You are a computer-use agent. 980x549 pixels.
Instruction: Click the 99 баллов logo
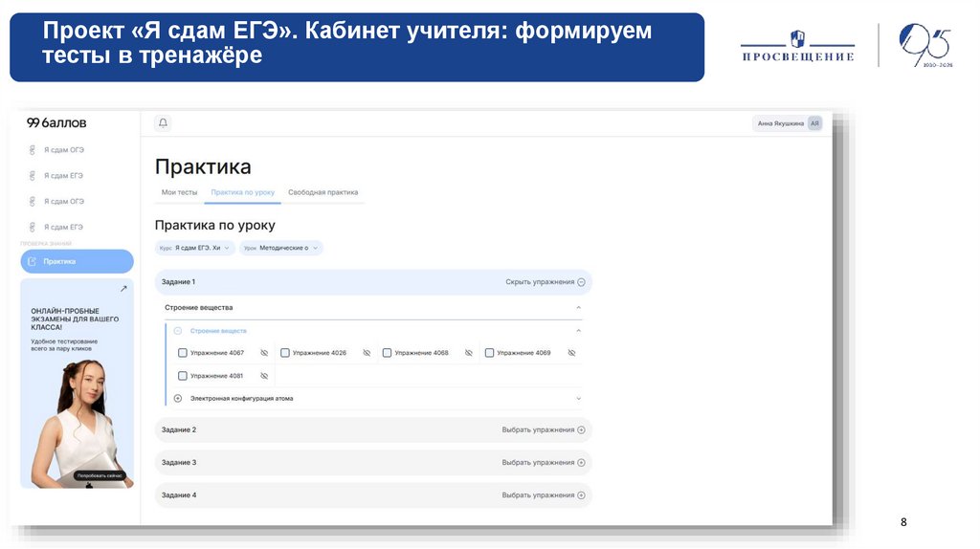coord(56,123)
